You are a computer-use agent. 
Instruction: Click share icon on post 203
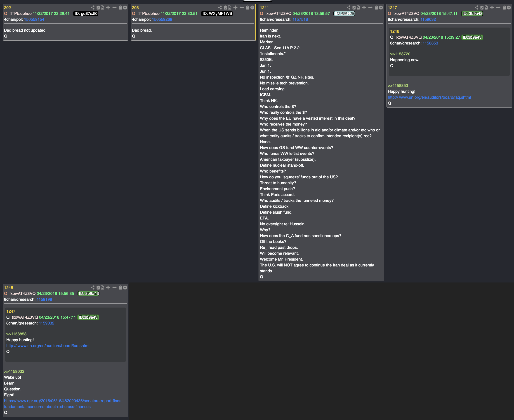(220, 7)
